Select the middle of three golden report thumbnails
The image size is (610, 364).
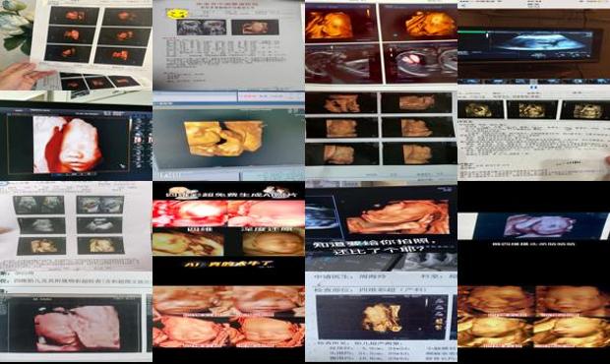click(532, 110)
